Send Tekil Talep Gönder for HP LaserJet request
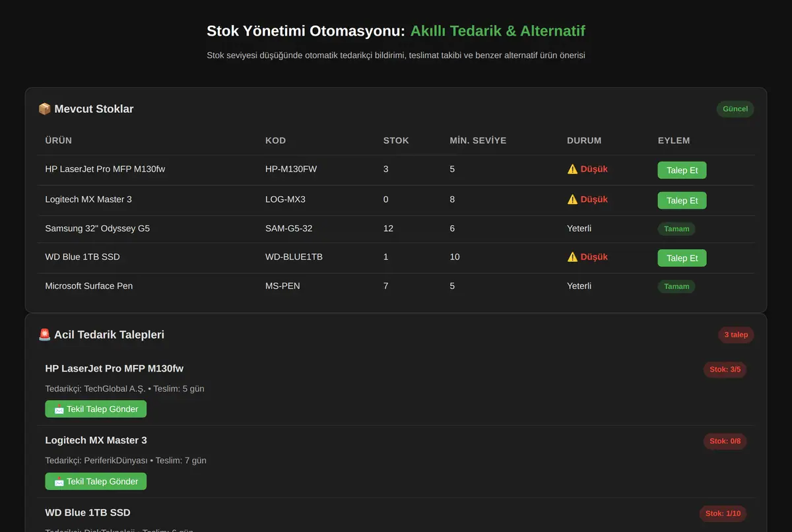This screenshot has width=792, height=532. point(96,409)
